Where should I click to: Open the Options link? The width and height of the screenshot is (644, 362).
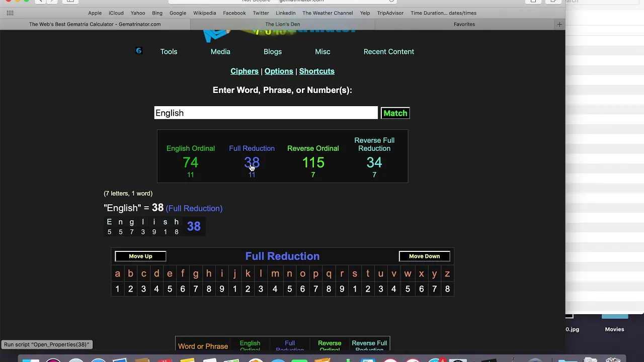(x=279, y=71)
